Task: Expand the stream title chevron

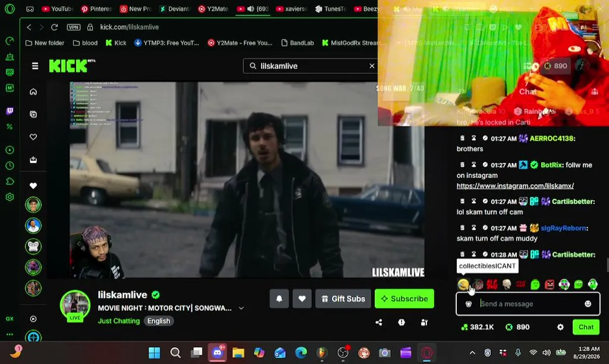Action: tap(241, 308)
